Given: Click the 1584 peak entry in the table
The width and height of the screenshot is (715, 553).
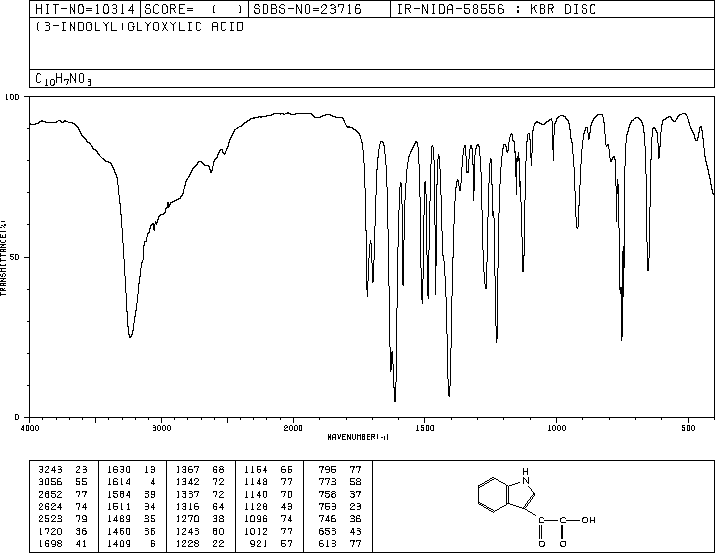Looking at the screenshot, I should tap(119, 494).
